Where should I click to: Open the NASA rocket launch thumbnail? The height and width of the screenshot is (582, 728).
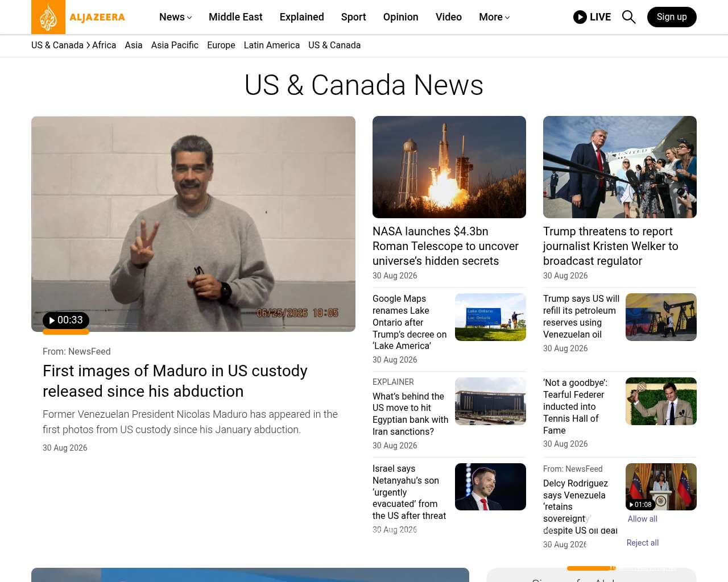tap(449, 167)
